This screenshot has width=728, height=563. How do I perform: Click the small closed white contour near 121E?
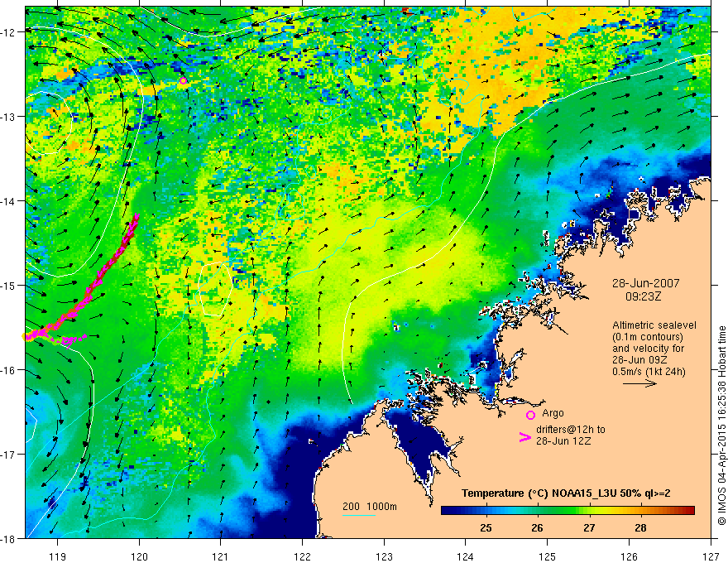tap(214, 290)
